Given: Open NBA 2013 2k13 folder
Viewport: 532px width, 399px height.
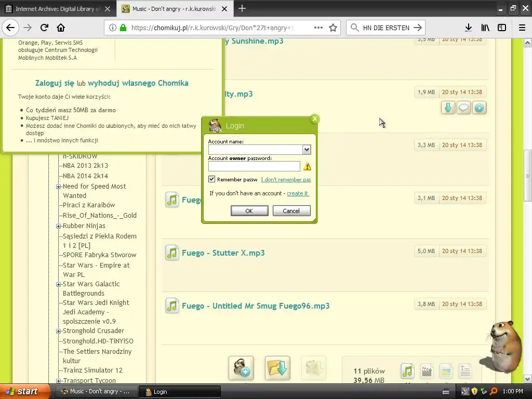Looking at the screenshot, I should click(85, 166).
